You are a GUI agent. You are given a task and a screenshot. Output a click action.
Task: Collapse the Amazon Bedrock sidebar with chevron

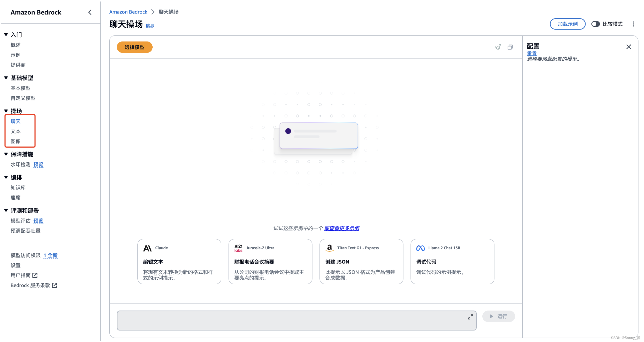coord(90,12)
